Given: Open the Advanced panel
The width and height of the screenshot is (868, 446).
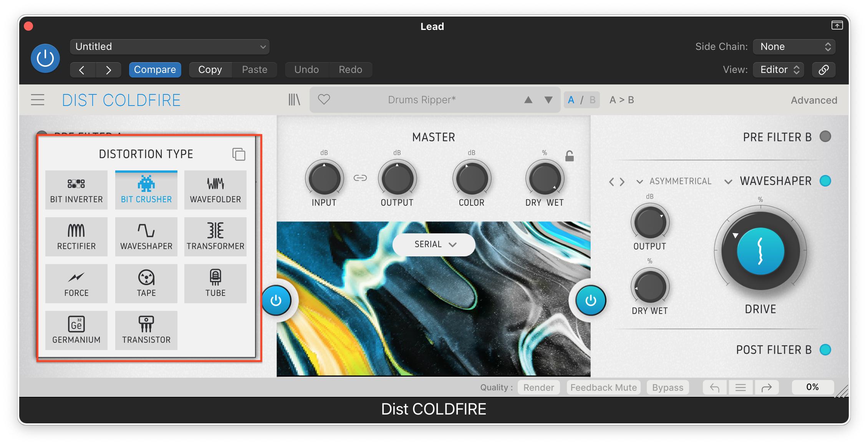Looking at the screenshot, I should point(814,100).
